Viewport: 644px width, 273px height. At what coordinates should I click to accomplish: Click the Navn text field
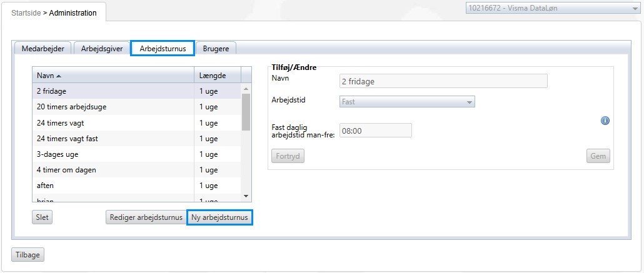pyautogui.click(x=443, y=81)
